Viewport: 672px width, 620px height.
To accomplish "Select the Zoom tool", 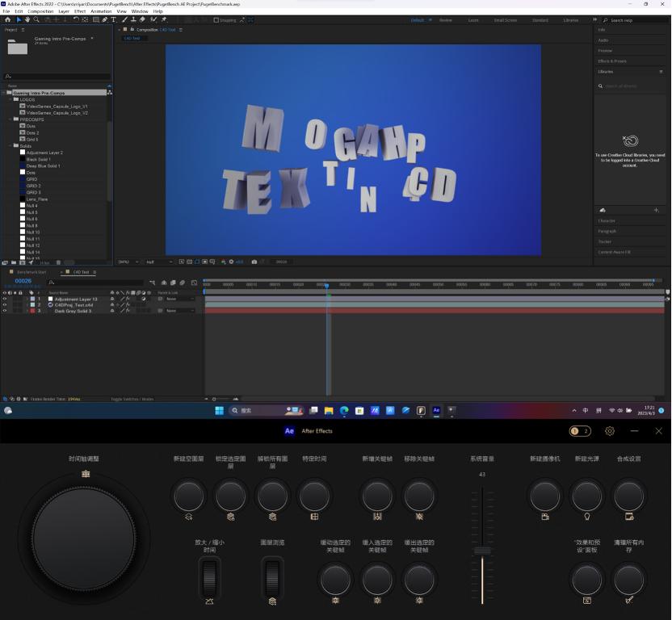I will tap(36, 20).
